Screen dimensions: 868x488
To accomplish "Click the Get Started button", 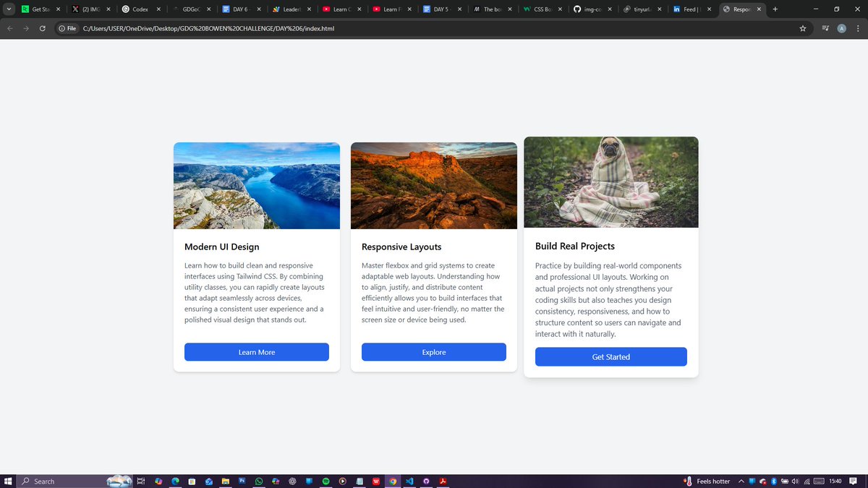I will pyautogui.click(x=611, y=357).
